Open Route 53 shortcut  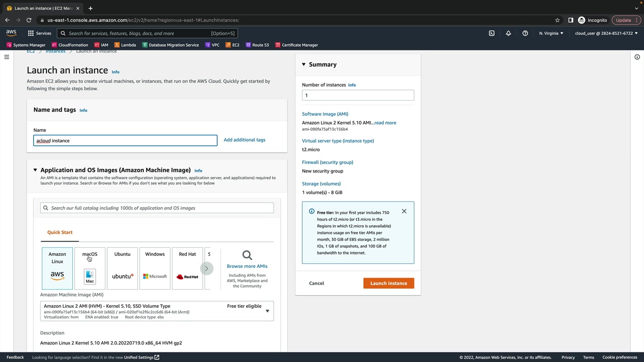[x=257, y=45]
